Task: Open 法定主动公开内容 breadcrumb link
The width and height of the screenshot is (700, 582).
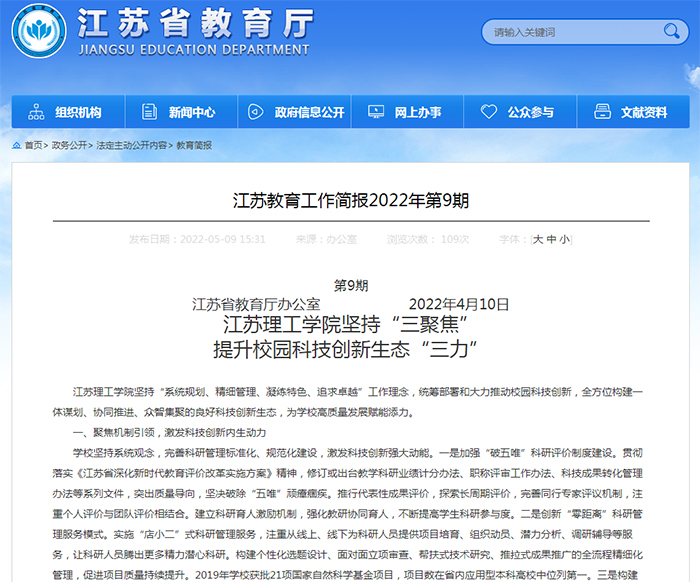Action: click(x=132, y=146)
